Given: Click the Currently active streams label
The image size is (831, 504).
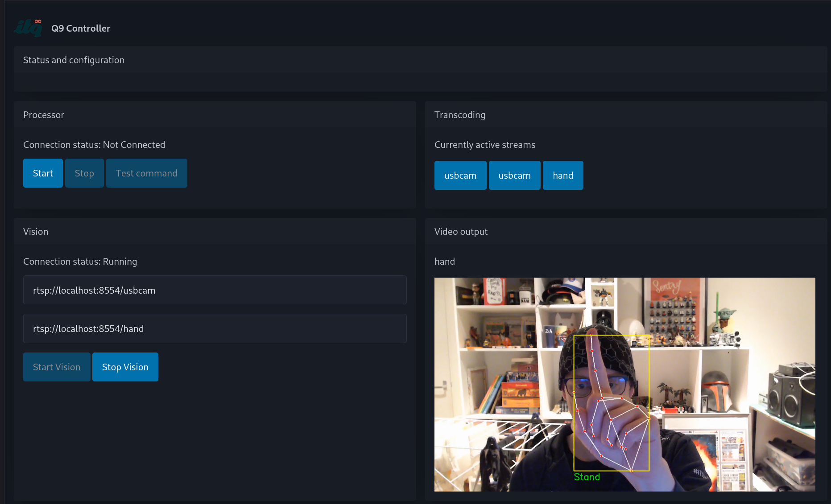Looking at the screenshot, I should coord(485,144).
